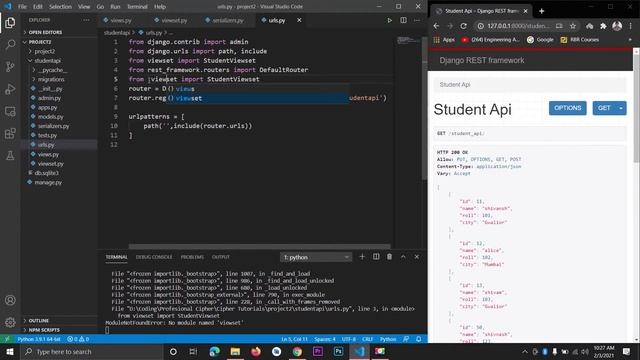This screenshot has height=360, width=640.
Task: Open the Accounts menu in activity bar
Action: (x=10, y=300)
